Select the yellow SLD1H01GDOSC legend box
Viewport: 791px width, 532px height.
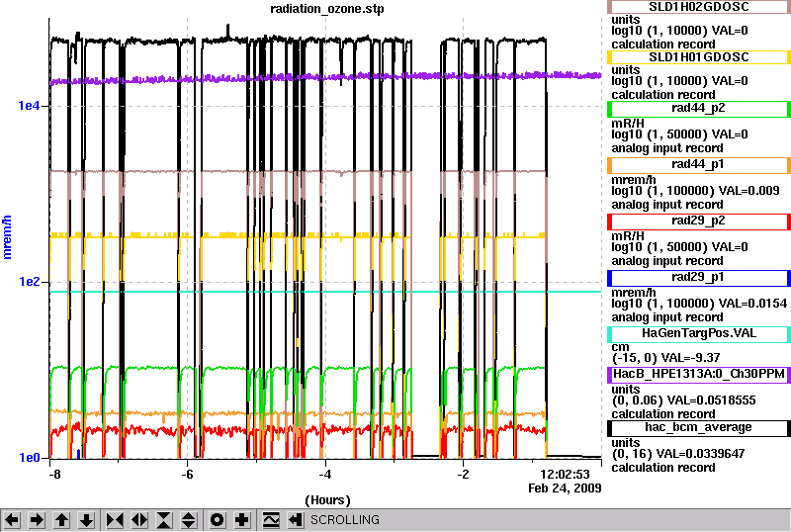pyautogui.click(x=699, y=57)
